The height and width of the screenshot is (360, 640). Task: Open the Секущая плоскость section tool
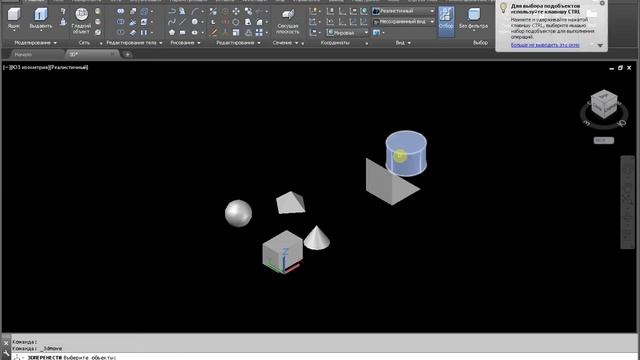pyautogui.click(x=288, y=21)
